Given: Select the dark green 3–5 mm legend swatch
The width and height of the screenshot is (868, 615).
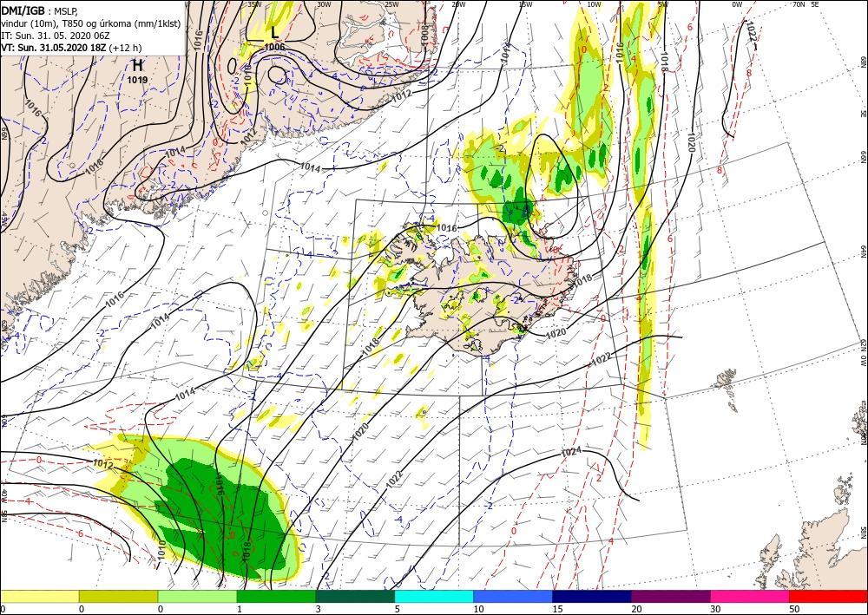Looking at the screenshot, I should click(x=355, y=596).
